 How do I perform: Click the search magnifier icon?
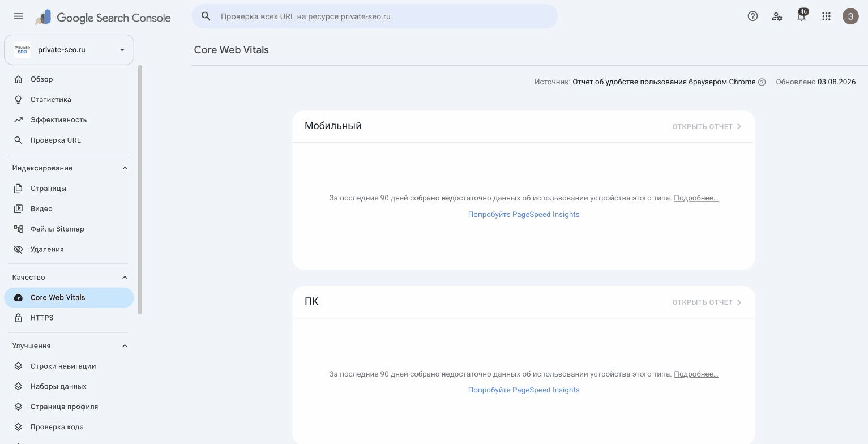coord(206,16)
